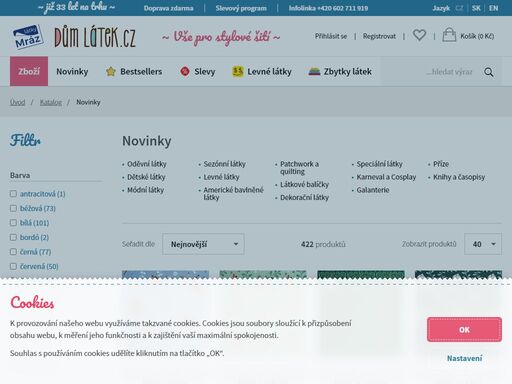Open Speciální látky category
Viewport: 512px width, 384px height.
(379, 164)
